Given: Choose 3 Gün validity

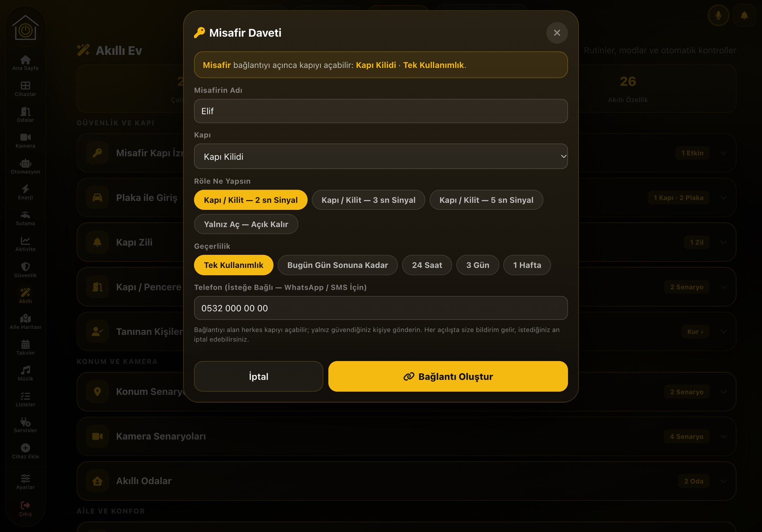Looking at the screenshot, I should [478, 265].
